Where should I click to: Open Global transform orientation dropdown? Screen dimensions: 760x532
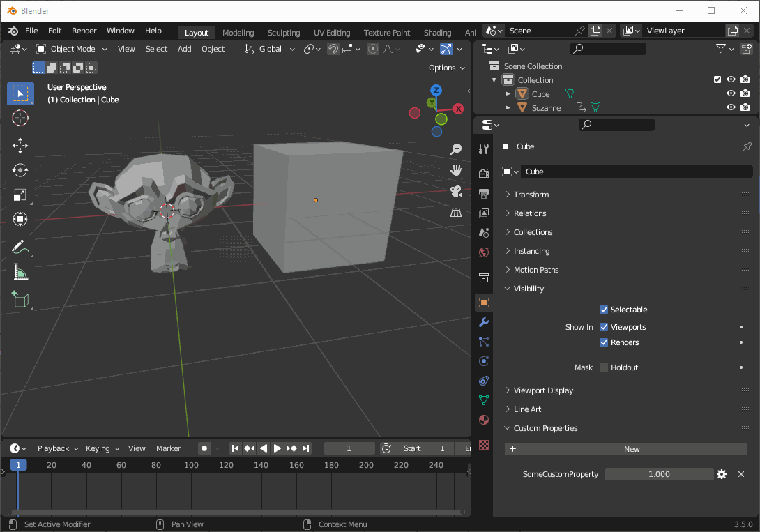[x=270, y=49]
